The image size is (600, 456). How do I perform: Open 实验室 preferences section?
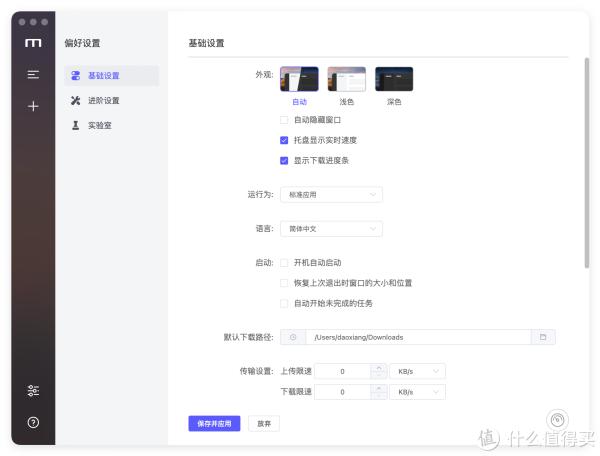click(112, 125)
